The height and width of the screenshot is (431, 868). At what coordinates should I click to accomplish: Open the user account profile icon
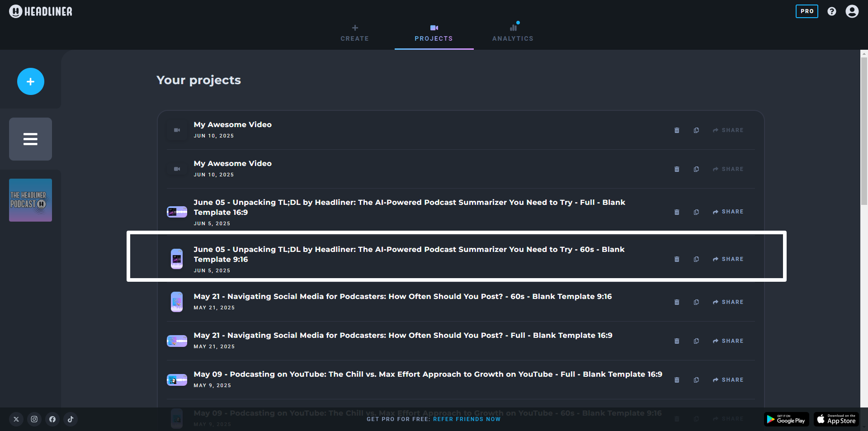pos(852,11)
